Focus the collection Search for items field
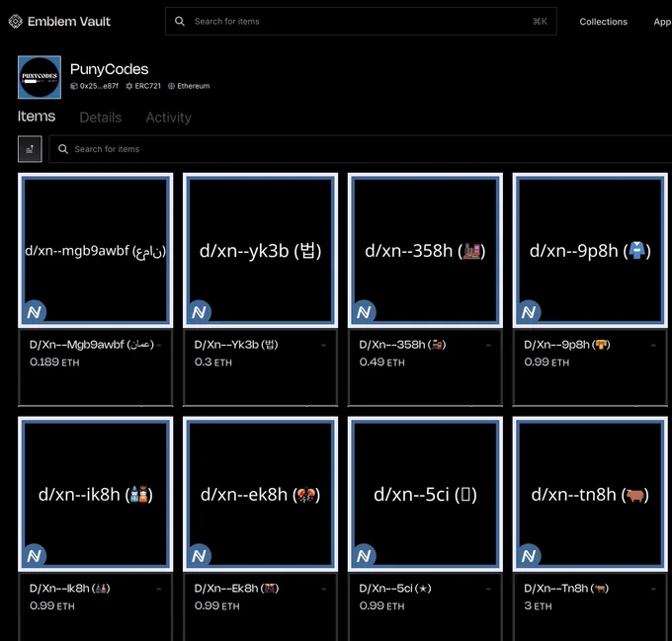 click(x=360, y=149)
